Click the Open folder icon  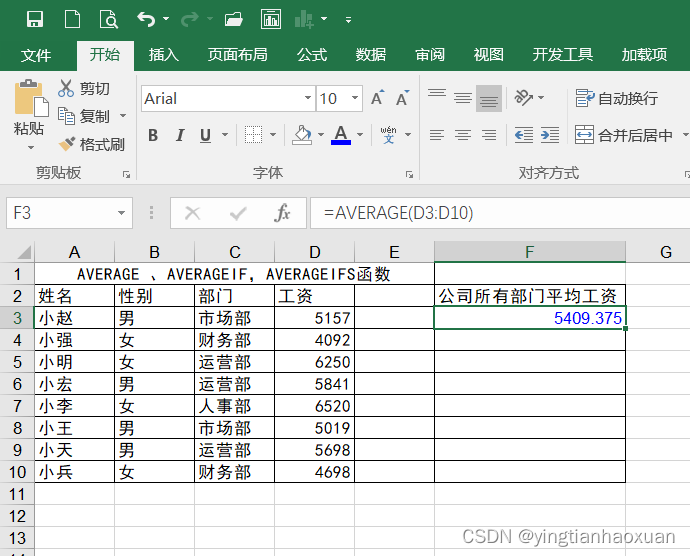[x=233, y=19]
